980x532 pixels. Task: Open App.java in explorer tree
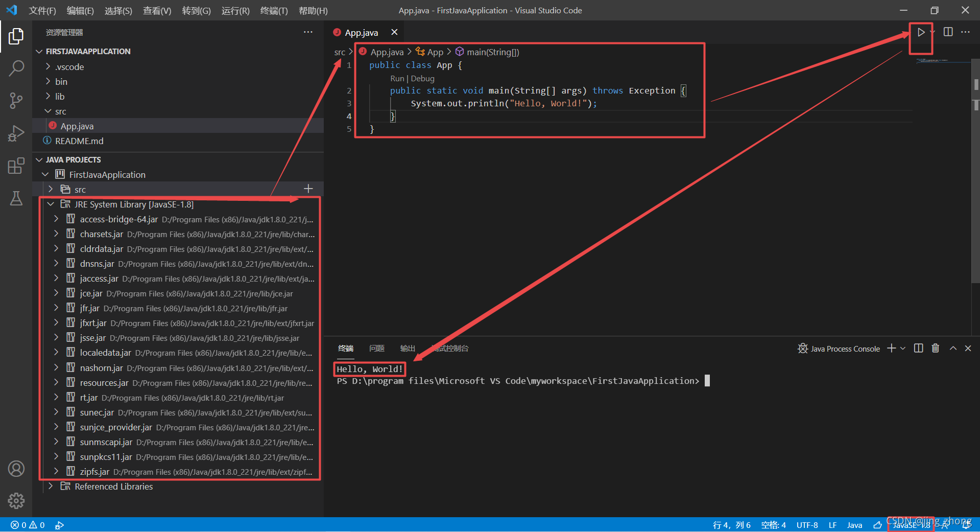178,126
